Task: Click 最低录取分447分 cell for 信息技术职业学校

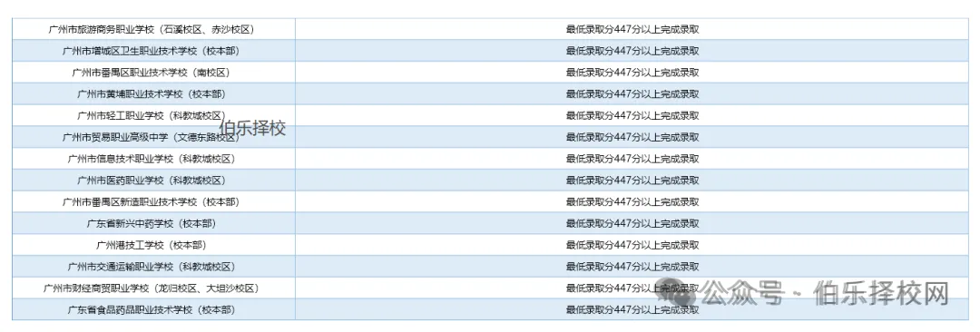Action: coord(632,159)
